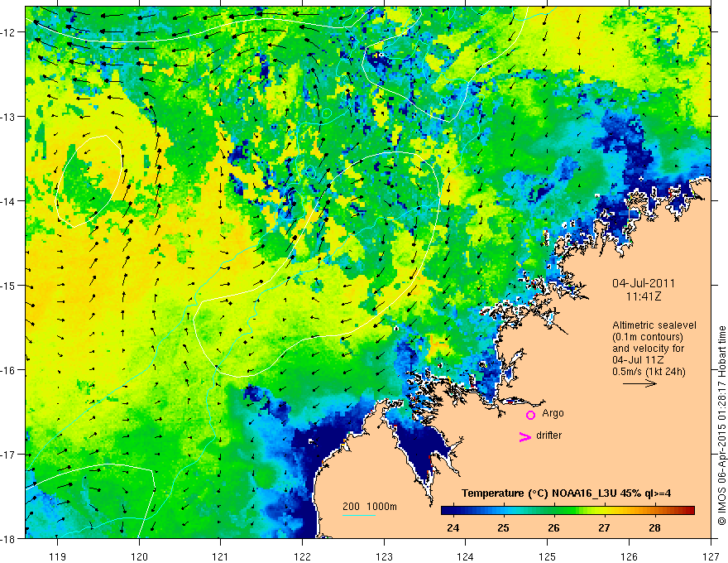The height and width of the screenshot is (563, 728).
Task: Click the '124' longitude axis label
Action: (466, 556)
